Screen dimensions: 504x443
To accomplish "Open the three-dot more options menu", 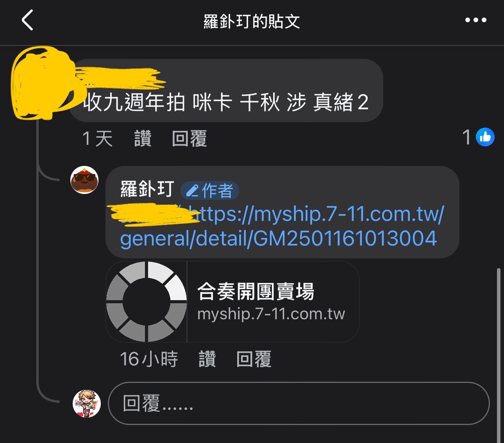I will tap(475, 20).
